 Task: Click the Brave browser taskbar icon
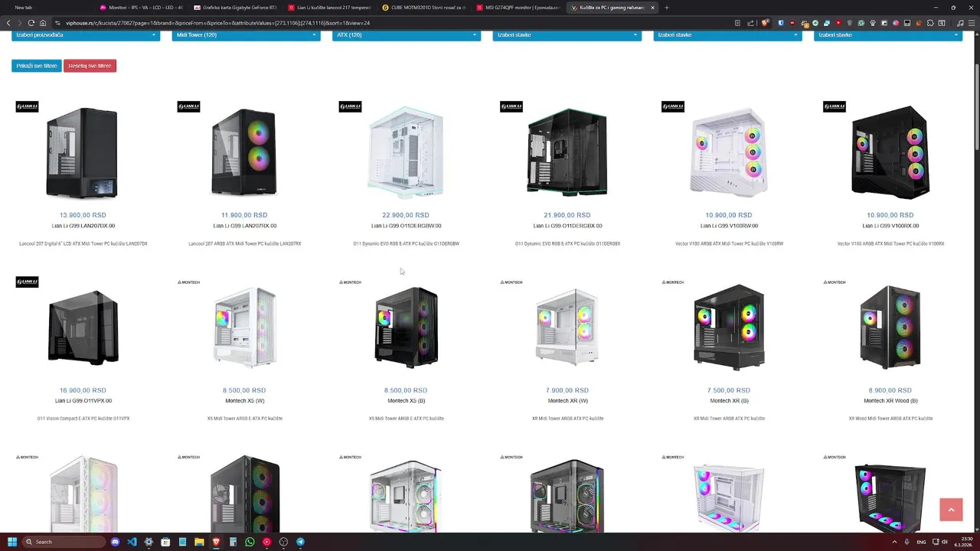point(216,542)
